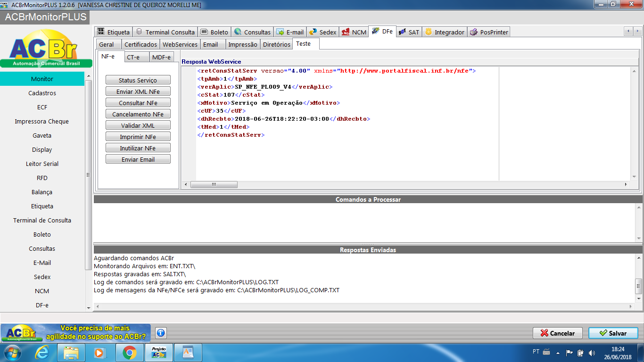Viewport: 644px width, 362px height.
Task: Select the NCM tab in the top bar
Action: [x=354, y=32]
